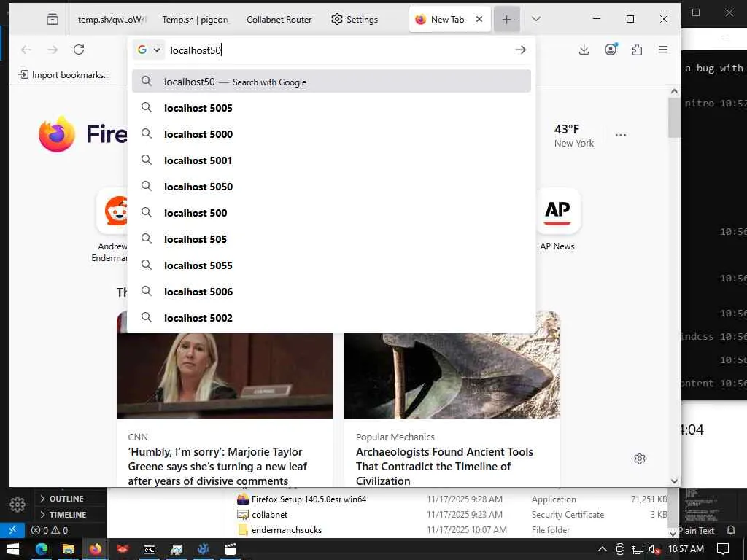Open the Popular Mechanics story thumbnail image
This screenshot has width=747, height=560.
[x=452, y=376]
